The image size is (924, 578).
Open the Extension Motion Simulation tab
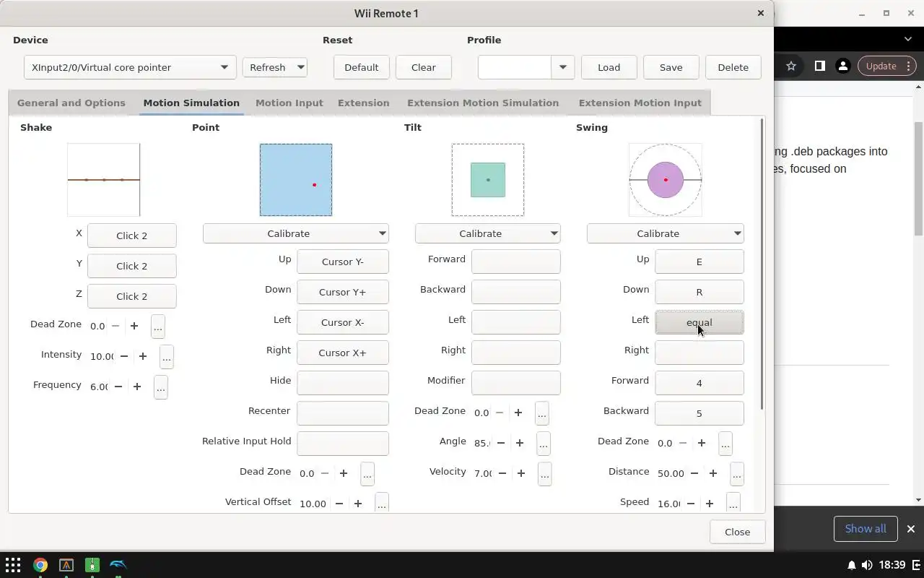click(483, 103)
